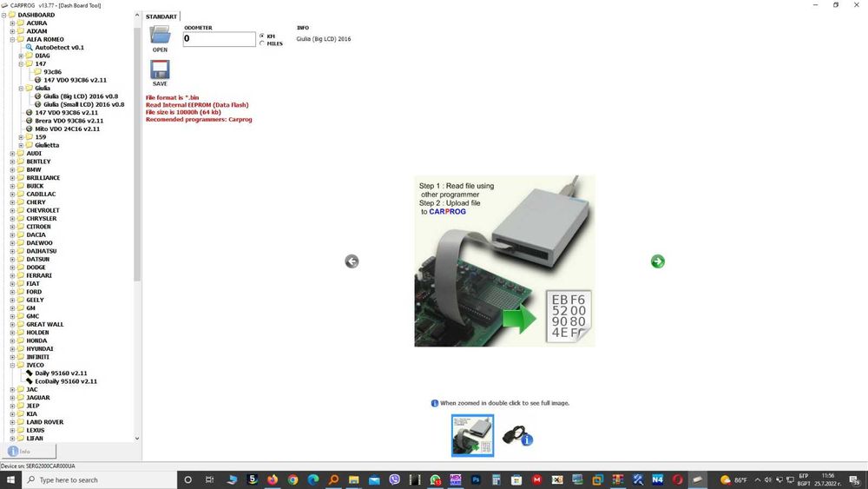868x489 pixels.
Task: Select the programmer board thumbnail
Action: [x=472, y=436]
